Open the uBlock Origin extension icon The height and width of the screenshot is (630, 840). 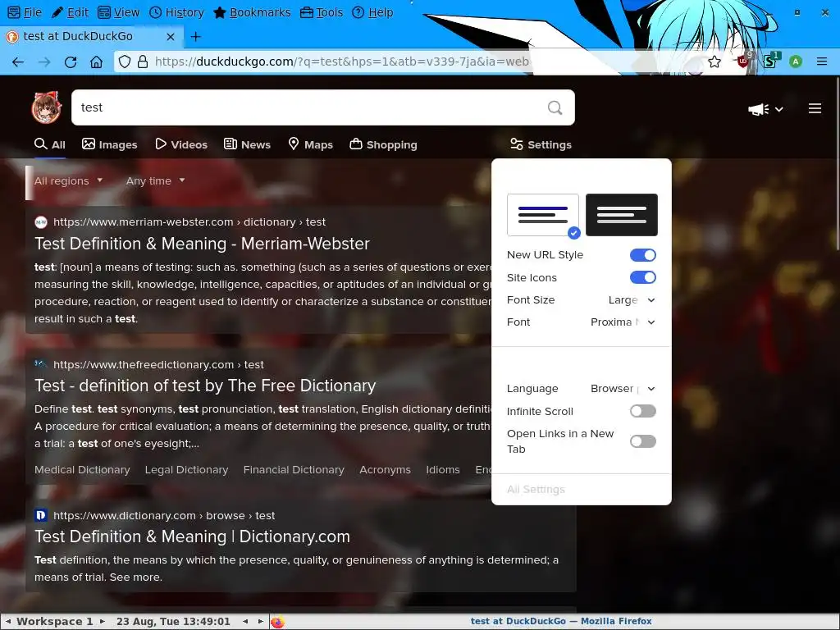[x=743, y=61]
